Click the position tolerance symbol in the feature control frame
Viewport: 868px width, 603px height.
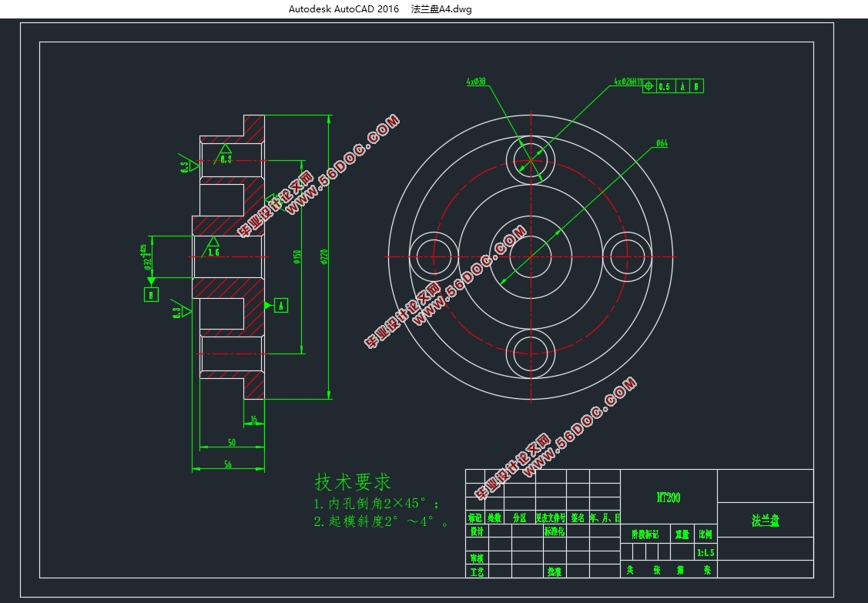coord(648,87)
